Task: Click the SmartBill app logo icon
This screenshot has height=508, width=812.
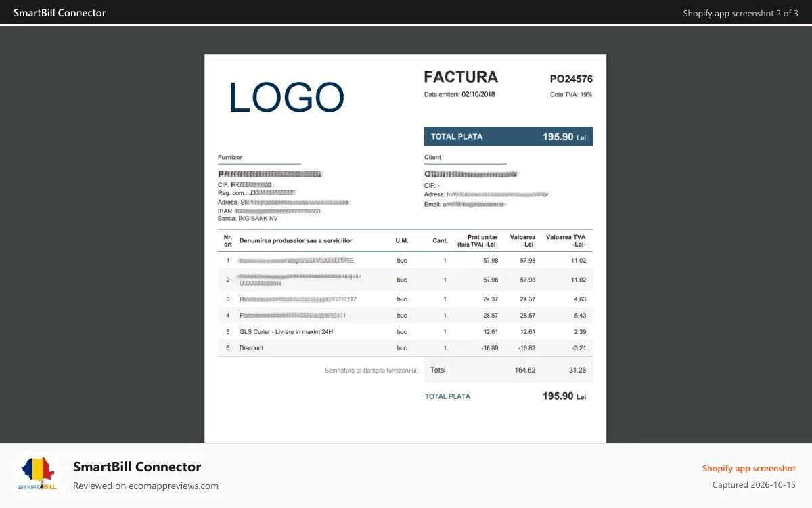Action: (x=39, y=475)
